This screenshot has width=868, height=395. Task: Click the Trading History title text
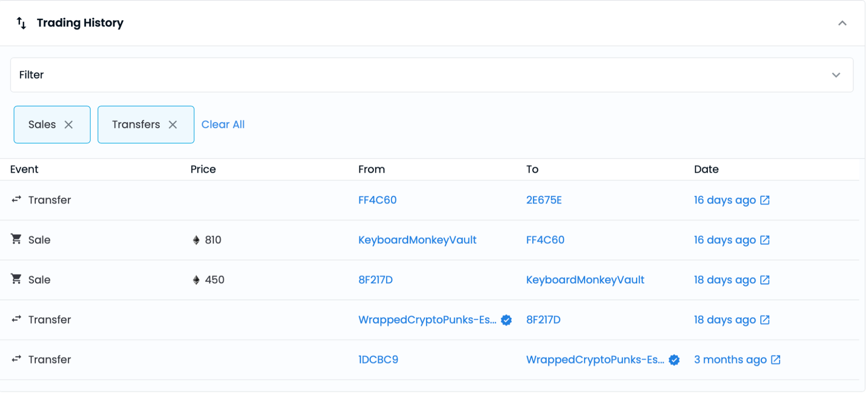tap(80, 23)
